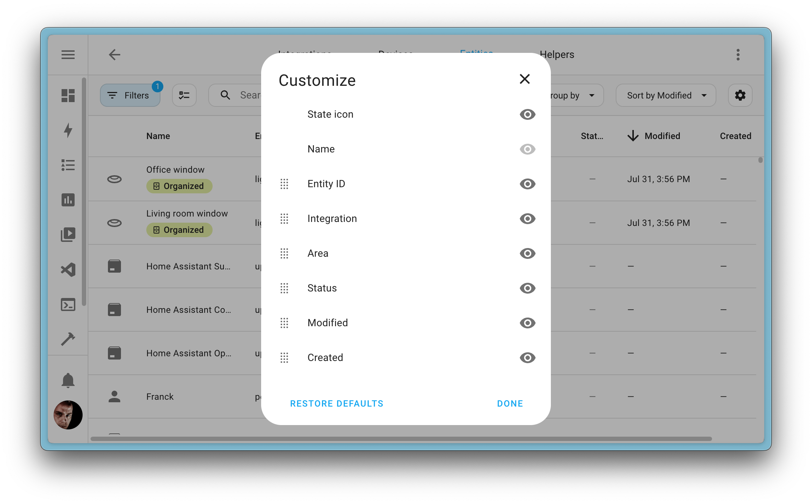This screenshot has height=504, width=812.
Task: Drag the Entity ID row handle
Action: click(285, 184)
